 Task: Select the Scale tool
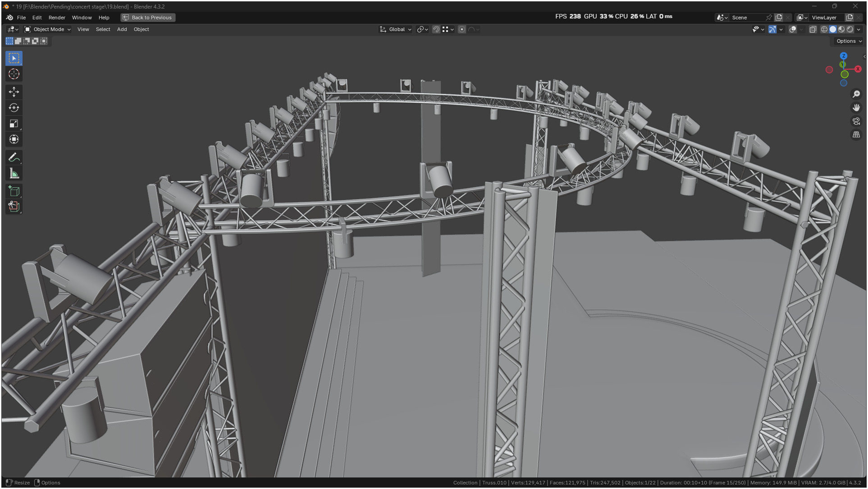pos(14,123)
